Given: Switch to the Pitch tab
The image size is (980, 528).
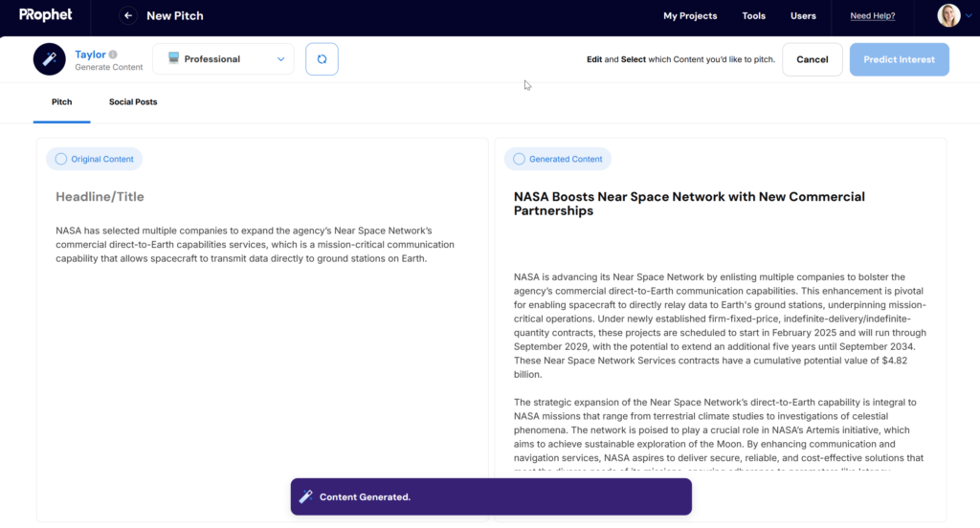Looking at the screenshot, I should pyautogui.click(x=62, y=101).
